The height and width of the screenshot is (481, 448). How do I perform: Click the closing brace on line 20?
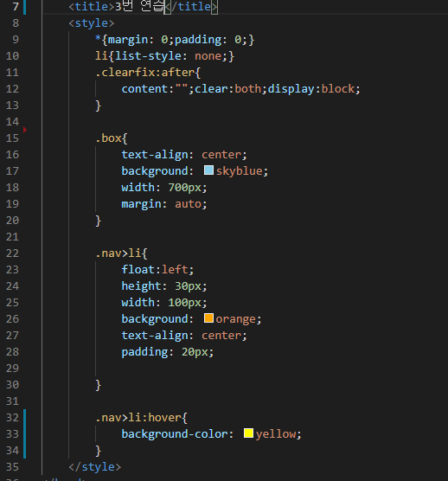98,221
